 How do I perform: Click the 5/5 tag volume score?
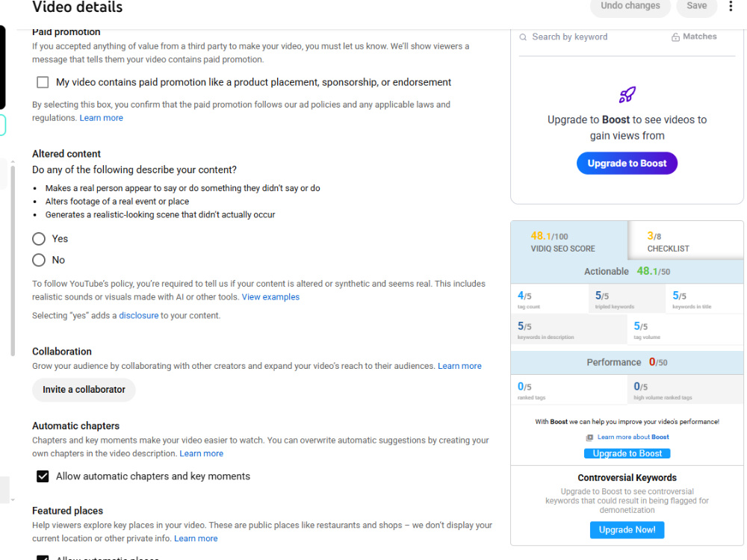click(x=685, y=329)
